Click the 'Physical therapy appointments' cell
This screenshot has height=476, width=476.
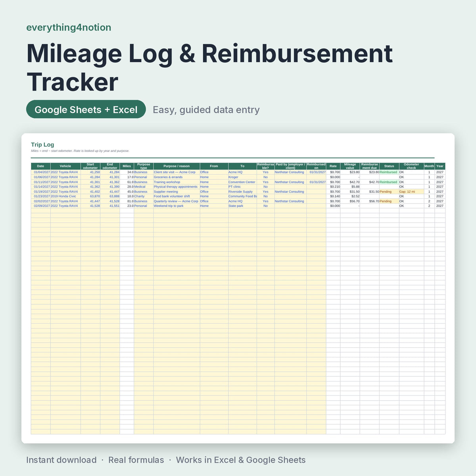point(177,187)
